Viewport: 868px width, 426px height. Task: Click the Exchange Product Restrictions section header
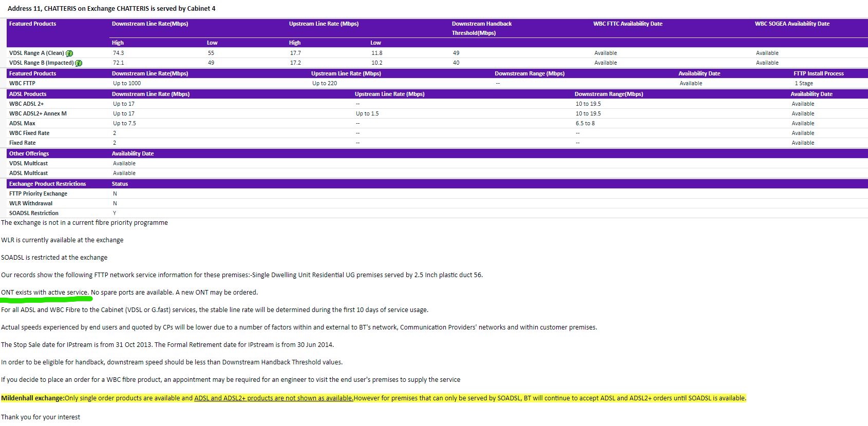(x=47, y=184)
